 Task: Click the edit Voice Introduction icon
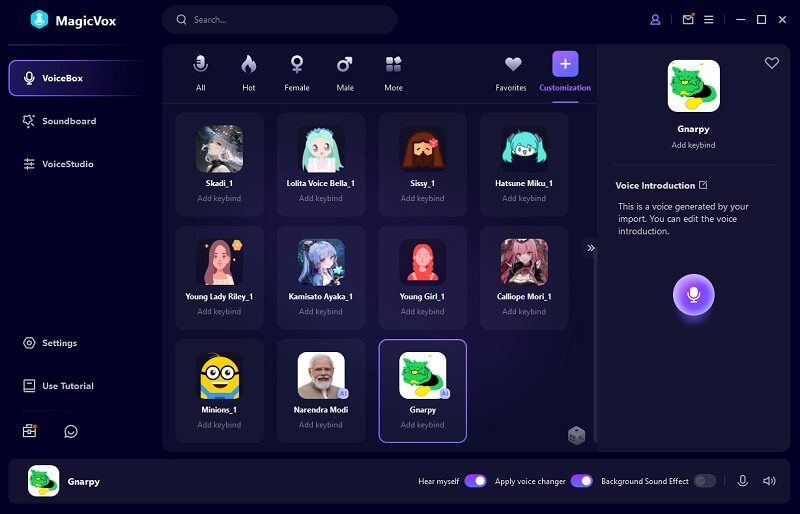coord(703,185)
